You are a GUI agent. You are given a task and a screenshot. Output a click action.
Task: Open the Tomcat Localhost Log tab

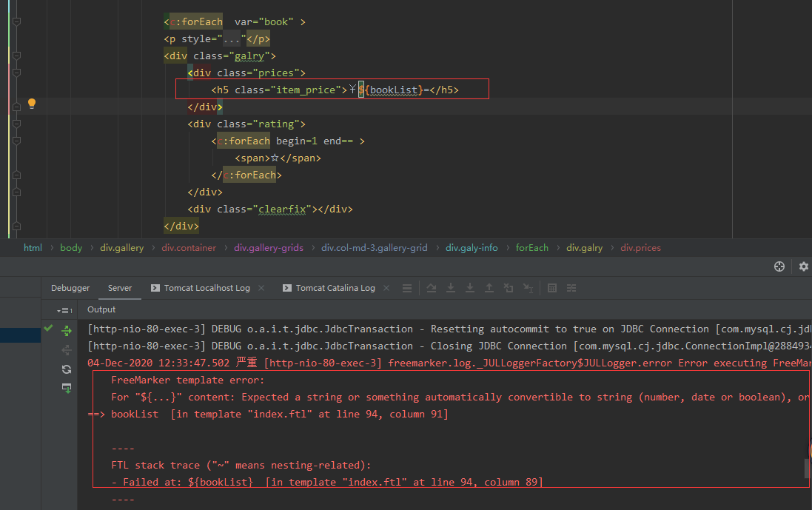[207, 288]
